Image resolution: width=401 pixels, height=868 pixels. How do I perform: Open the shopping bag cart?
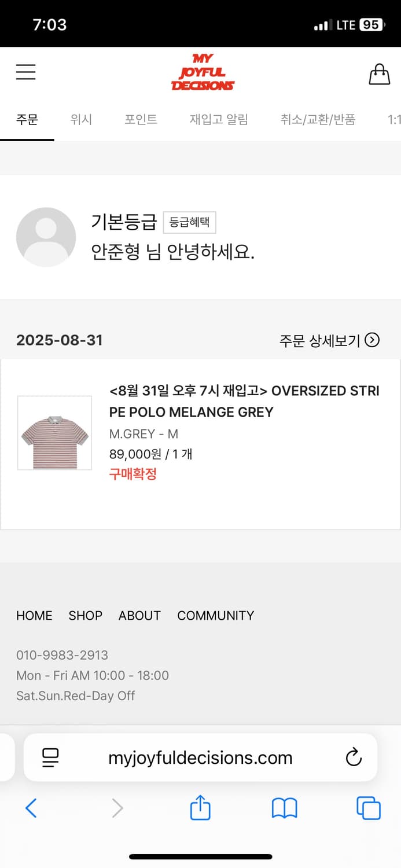tap(379, 74)
